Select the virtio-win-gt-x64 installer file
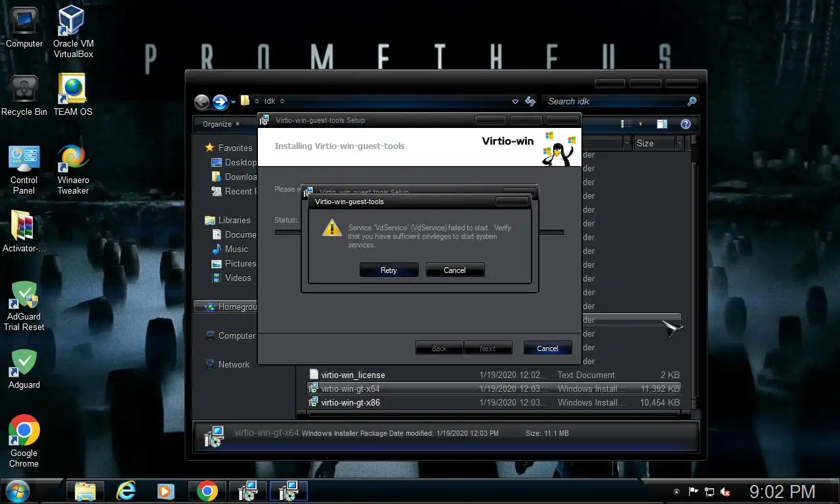 (x=494, y=388)
